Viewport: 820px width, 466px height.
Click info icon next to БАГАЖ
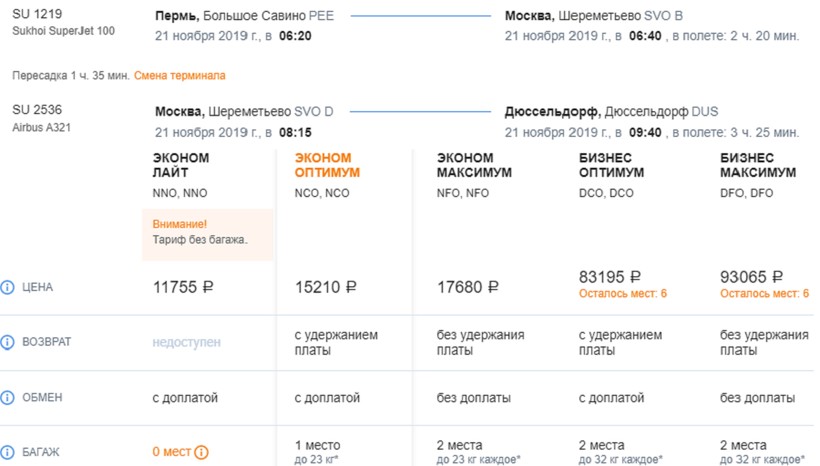click(8, 453)
